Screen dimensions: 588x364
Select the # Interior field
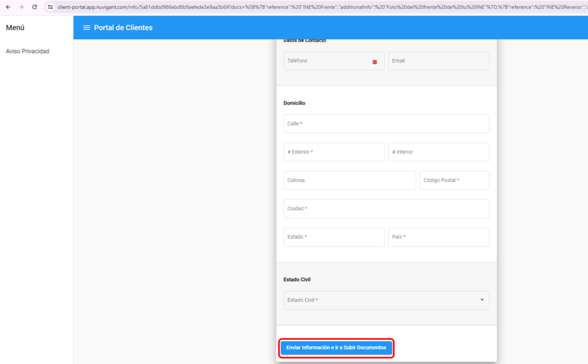439,152
